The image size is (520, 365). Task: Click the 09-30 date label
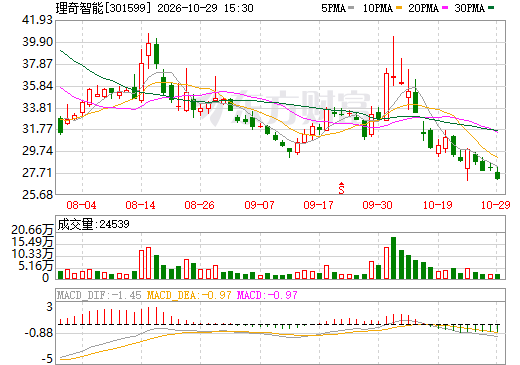coord(377,205)
